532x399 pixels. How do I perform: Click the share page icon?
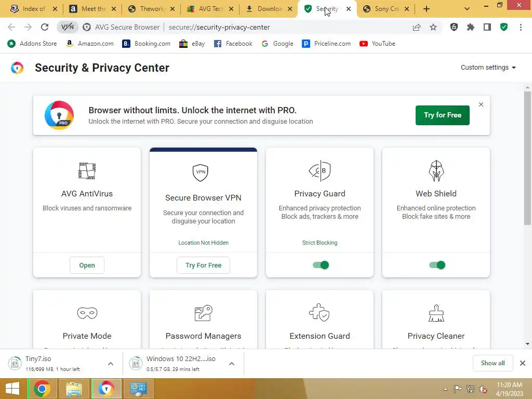click(417, 27)
